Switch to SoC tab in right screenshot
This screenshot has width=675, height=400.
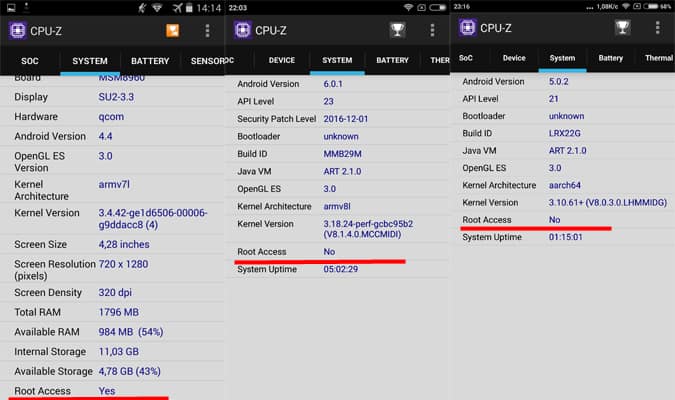[466, 58]
